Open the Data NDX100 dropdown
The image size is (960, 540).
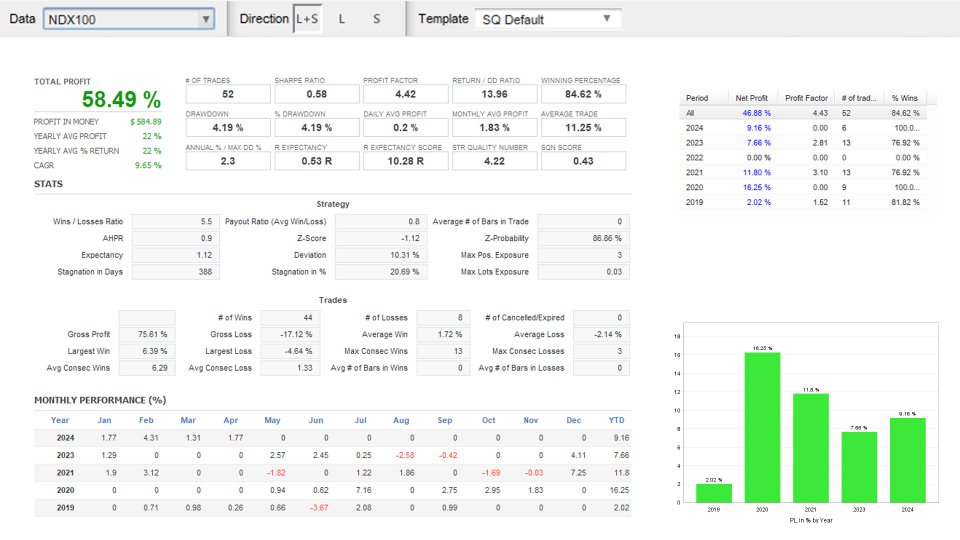click(129, 19)
